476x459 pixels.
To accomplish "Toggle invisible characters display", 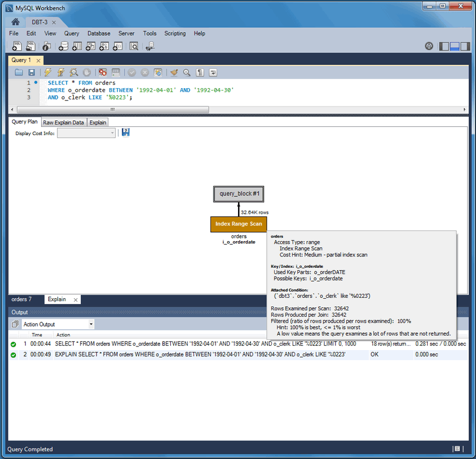I will pyautogui.click(x=200, y=72).
